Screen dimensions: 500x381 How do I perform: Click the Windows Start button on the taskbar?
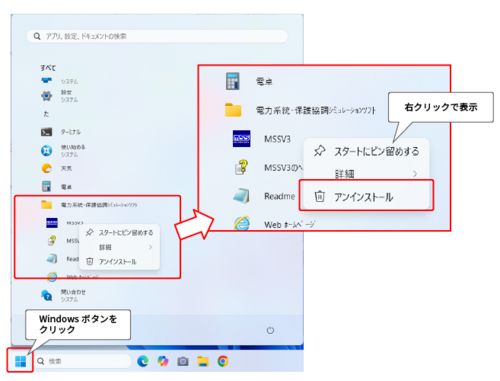click(x=20, y=361)
